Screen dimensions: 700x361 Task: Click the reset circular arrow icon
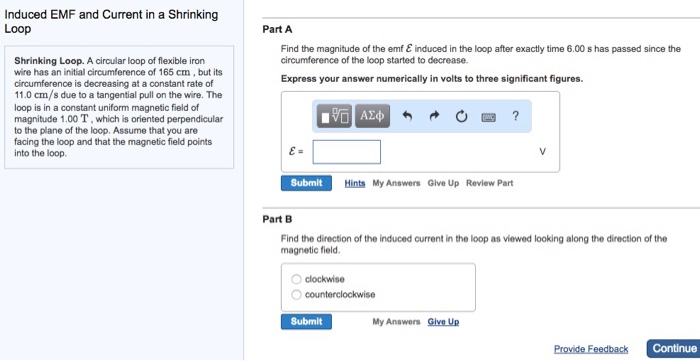pos(461,116)
